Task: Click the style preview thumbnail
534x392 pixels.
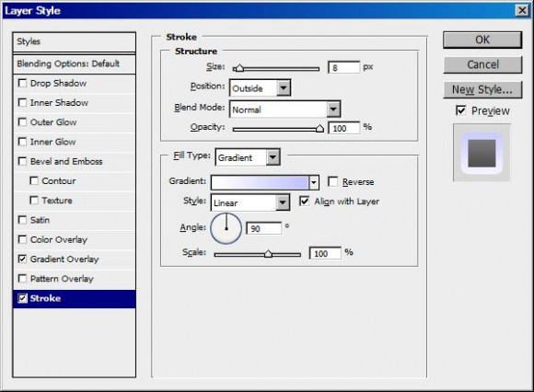Action: [x=482, y=153]
